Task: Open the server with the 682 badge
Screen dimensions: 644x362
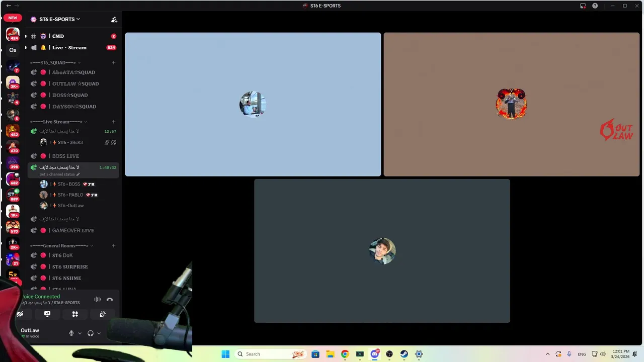Action: (13, 179)
